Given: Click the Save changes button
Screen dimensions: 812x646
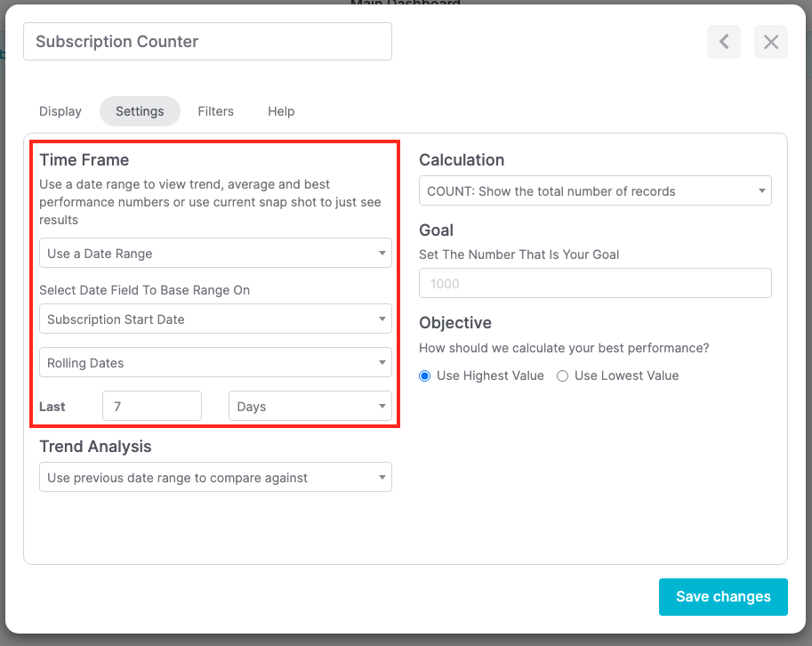Looking at the screenshot, I should coord(723,596).
